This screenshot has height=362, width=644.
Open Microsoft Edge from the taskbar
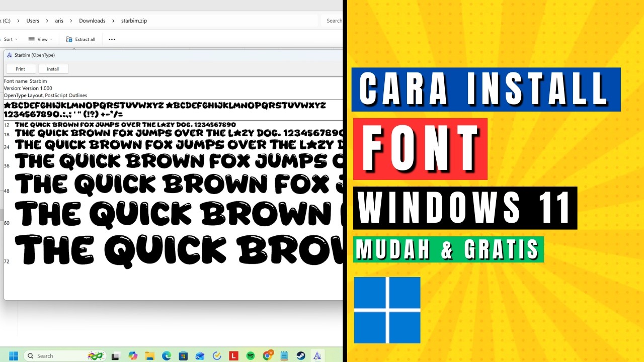coord(167,355)
